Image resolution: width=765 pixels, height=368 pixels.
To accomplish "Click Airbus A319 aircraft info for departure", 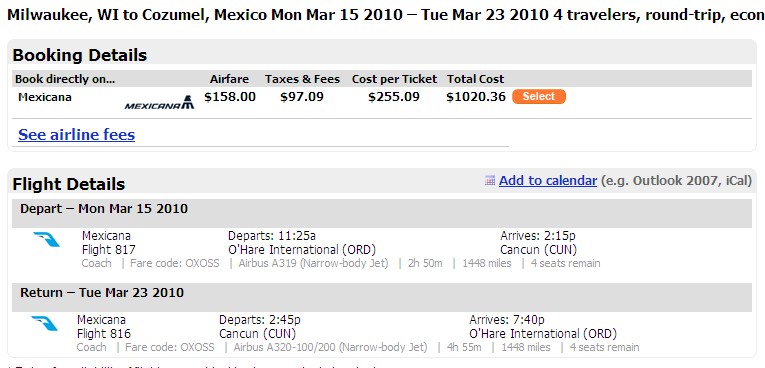I will coord(313,264).
